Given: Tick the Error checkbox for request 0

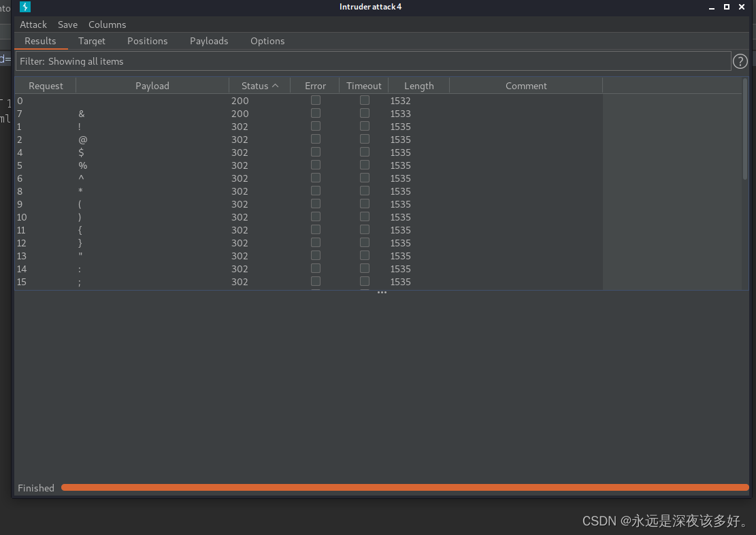Looking at the screenshot, I should pos(316,100).
